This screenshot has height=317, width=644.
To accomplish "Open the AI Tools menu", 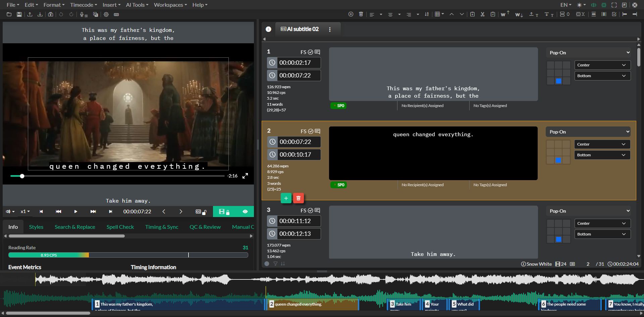I will (137, 5).
